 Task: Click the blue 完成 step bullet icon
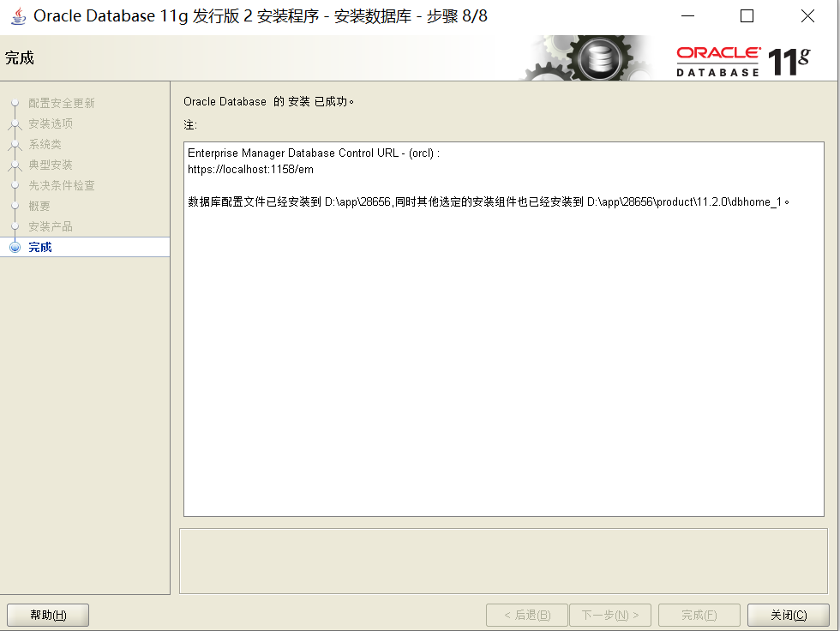point(15,247)
